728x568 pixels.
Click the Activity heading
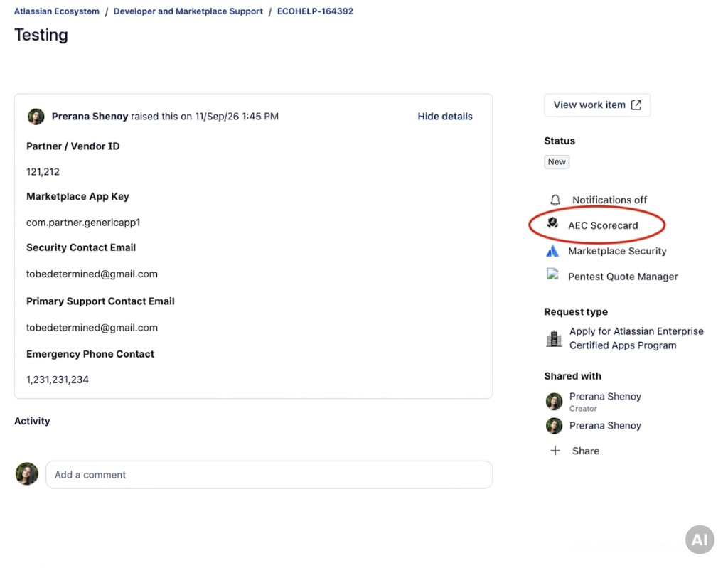pos(32,422)
